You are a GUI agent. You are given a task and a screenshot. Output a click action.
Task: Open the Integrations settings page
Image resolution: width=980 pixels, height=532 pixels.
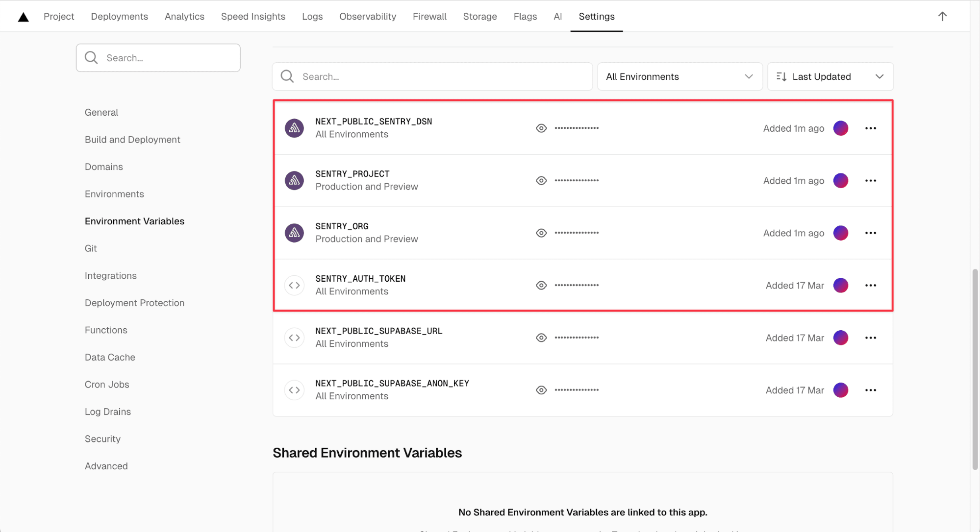(x=110, y=276)
